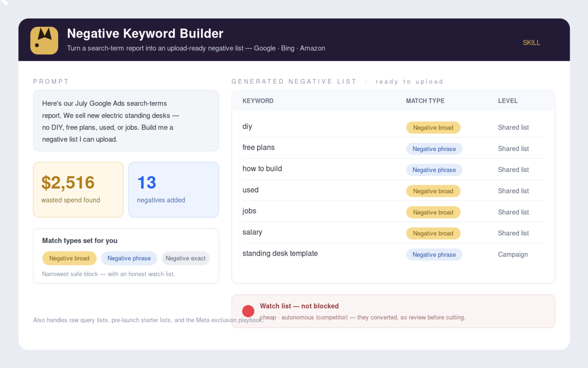
Task: Click the 'wasted spend found' label
Action: 71,200
